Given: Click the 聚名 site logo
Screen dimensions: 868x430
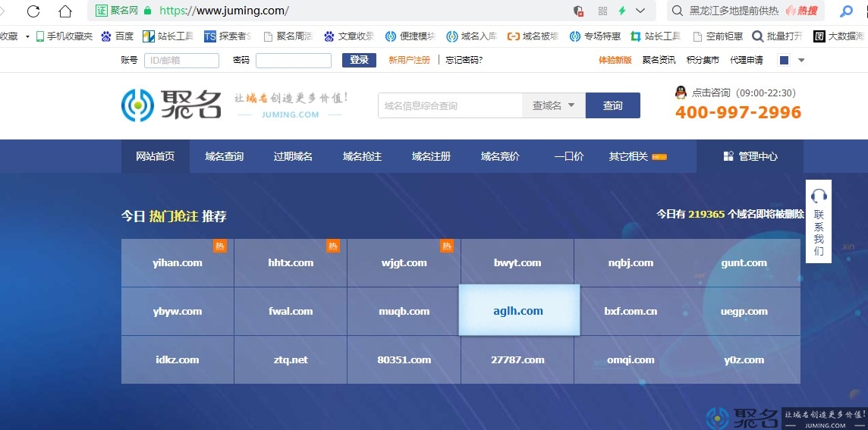Looking at the screenshot, I should coord(171,105).
